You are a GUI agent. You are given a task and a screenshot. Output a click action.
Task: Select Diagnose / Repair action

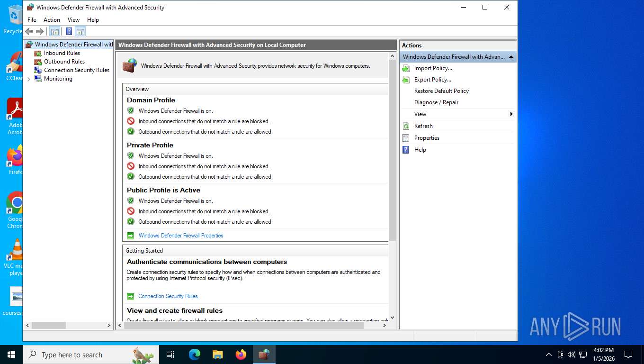tap(436, 102)
